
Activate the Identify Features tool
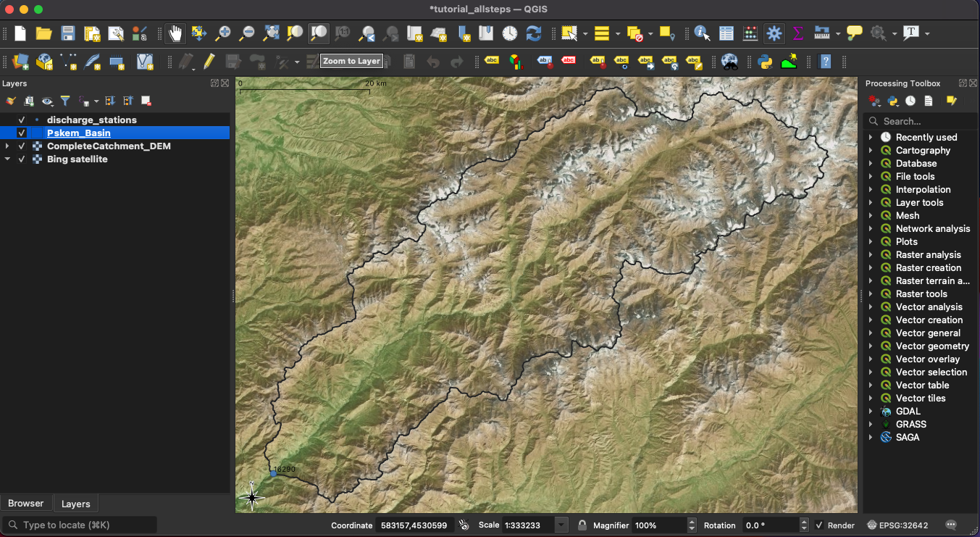coord(702,33)
